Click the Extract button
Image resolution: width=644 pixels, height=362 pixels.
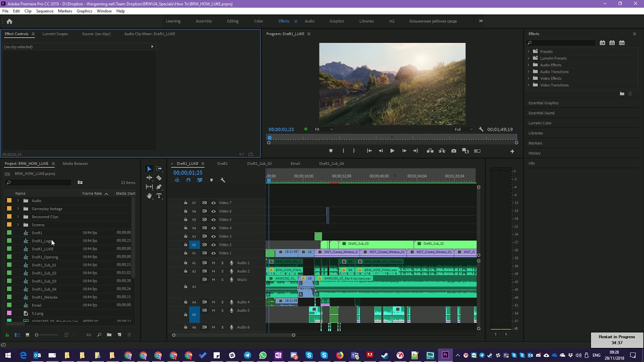pos(442,151)
